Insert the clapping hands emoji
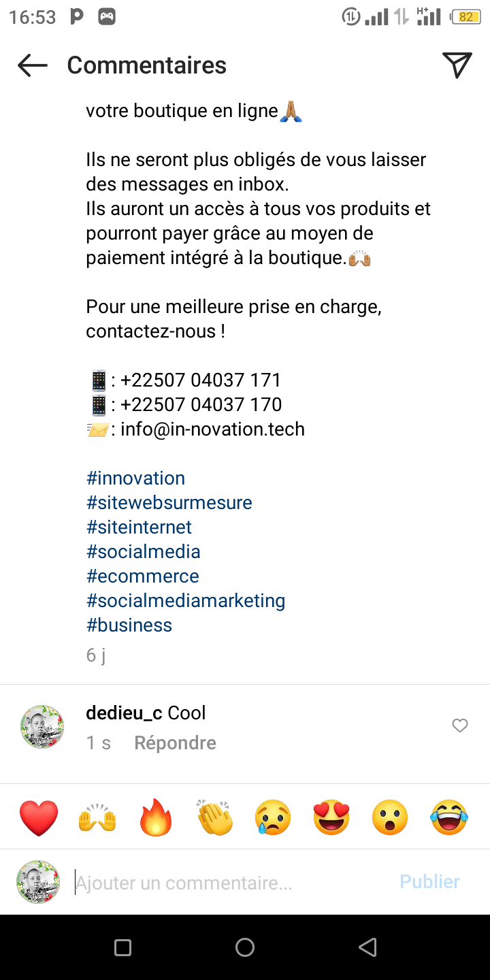Image resolution: width=490 pixels, height=980 pixels. [x=214, y=817]
